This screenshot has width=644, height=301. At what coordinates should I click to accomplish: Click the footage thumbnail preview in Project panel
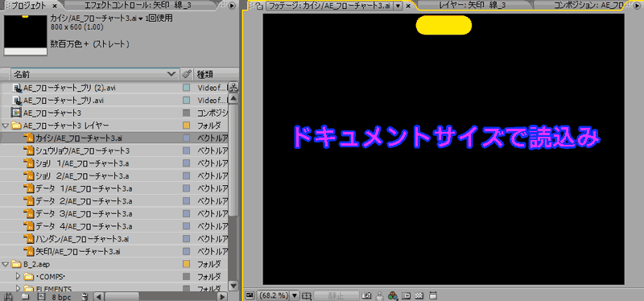(25, 35)
